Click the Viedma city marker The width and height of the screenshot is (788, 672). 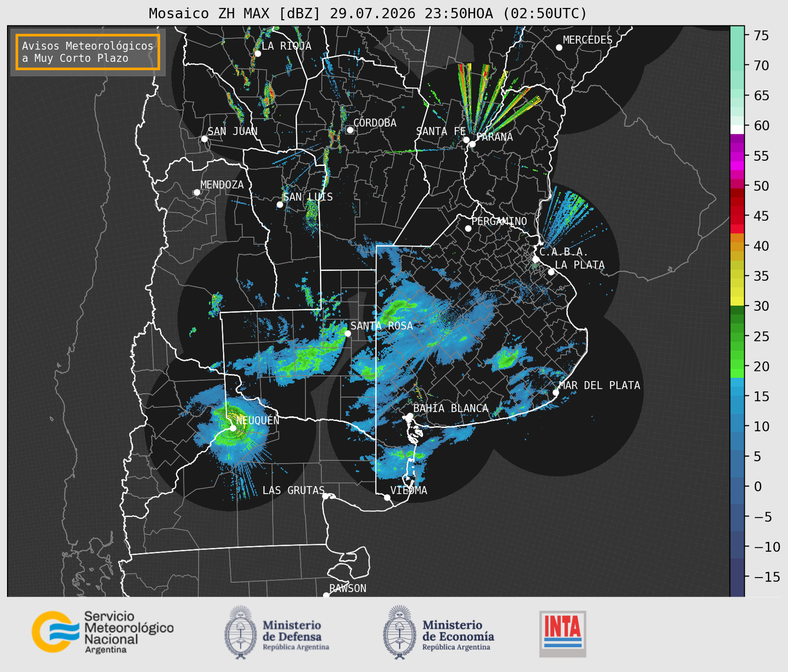(x=387, y=497)
